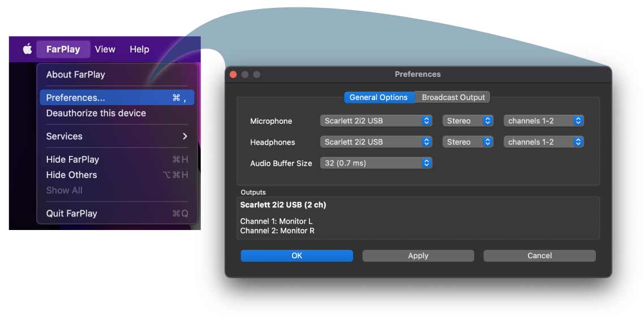Open the Headphones Stereo mode dropdown
644x321 pixels.
[468, 142]
